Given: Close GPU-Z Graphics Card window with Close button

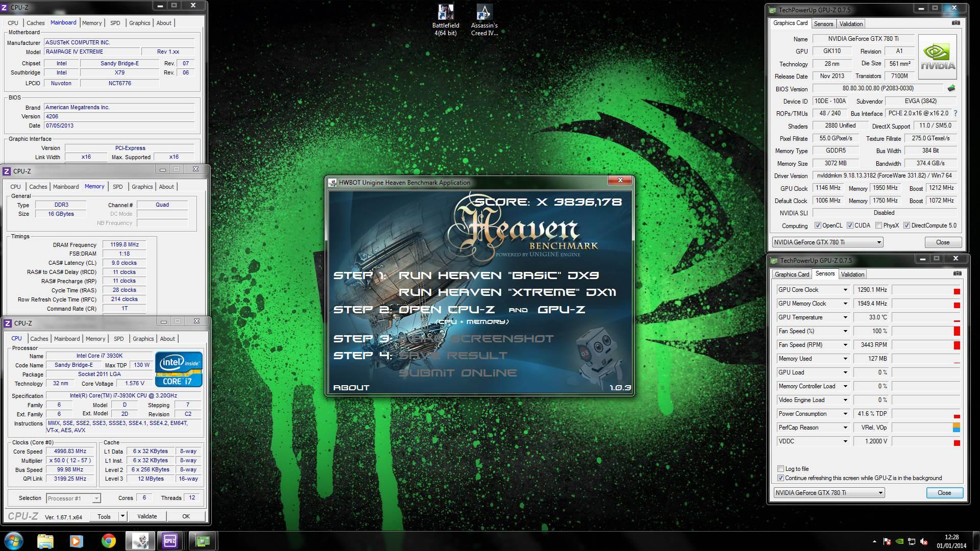Looking at the screenshot, I should pyautogui.click(x=943, y=242).
